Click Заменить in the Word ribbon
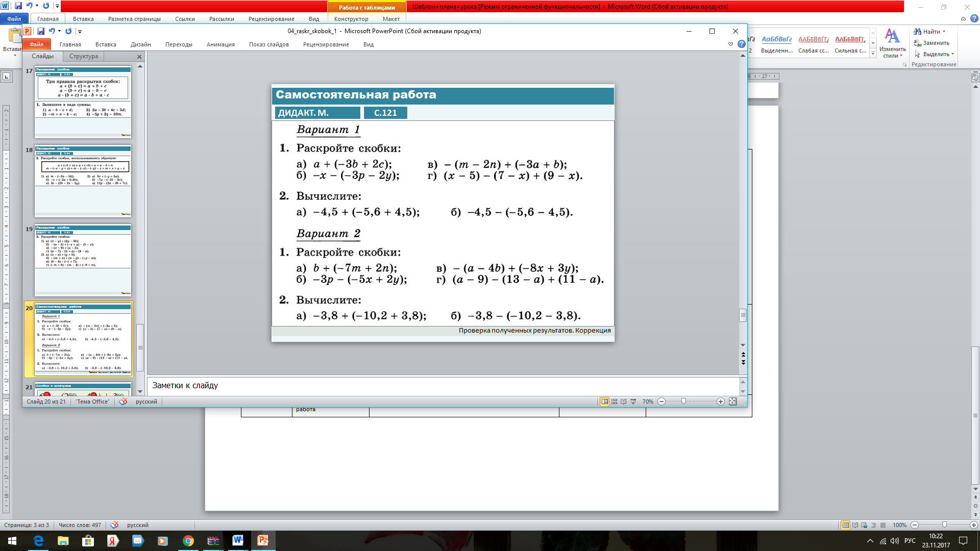The image size is (980, 551). point(936,43)
